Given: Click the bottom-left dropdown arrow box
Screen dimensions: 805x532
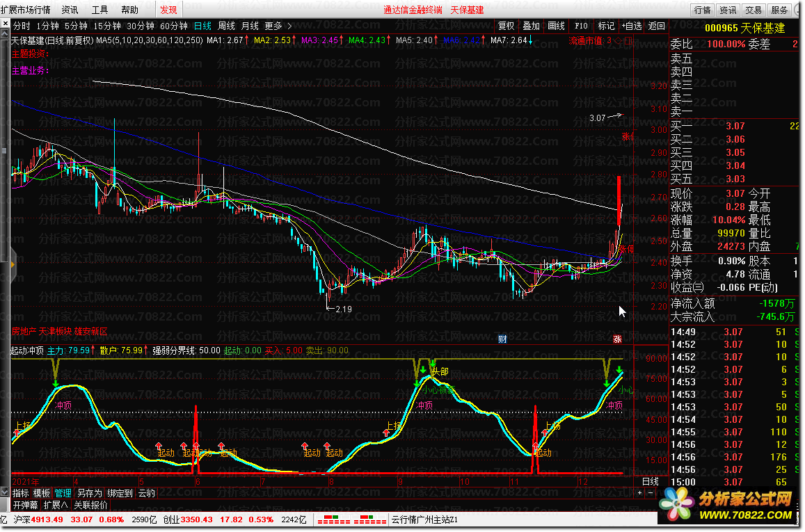Looking at the screenshot, I should [x=5, y=492].
